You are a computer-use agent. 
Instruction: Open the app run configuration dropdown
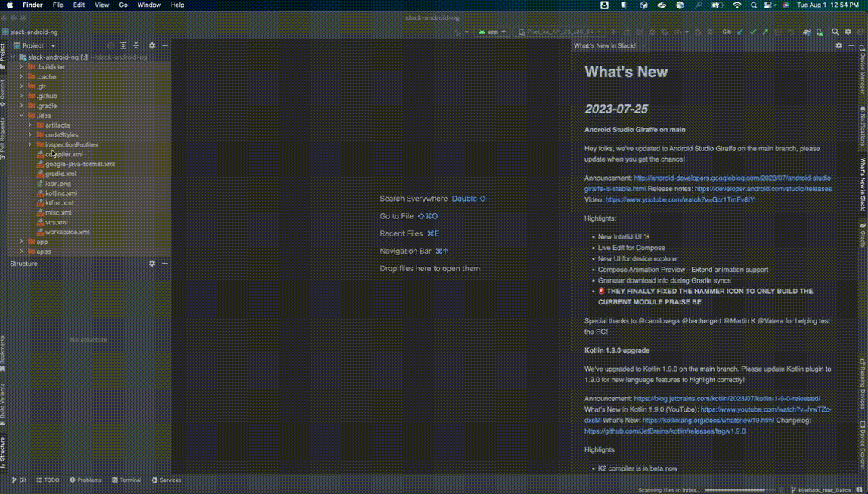(x=493, y=32)
